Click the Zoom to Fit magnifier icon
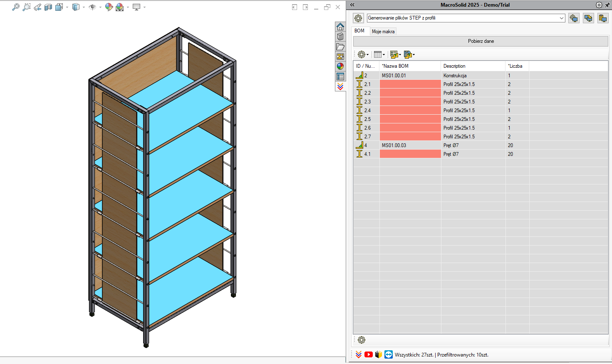Screen dimensions: 612x364 coord(16,7)
